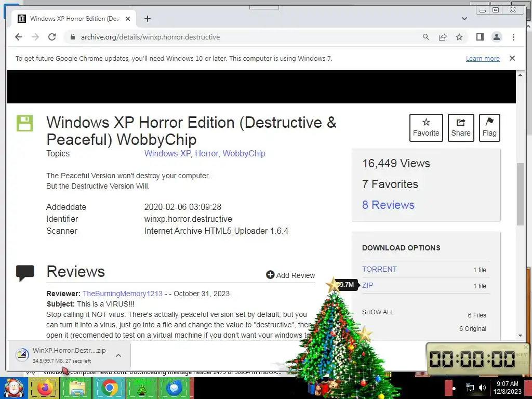Click the Reviews speech bubble icon
Image resolution: width=532 pixels, height=399 pixels.
25,273
